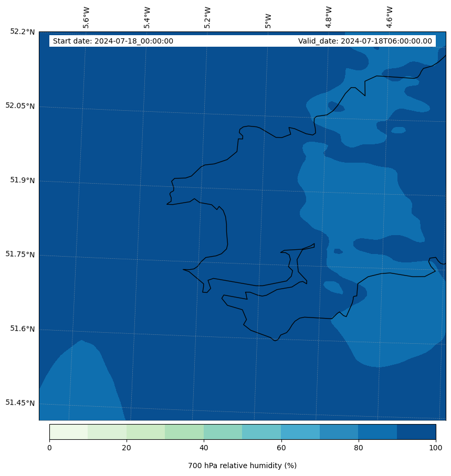Select the 30-40% humidity color band
Screen dimensions: 451x476
pos(184,432)
